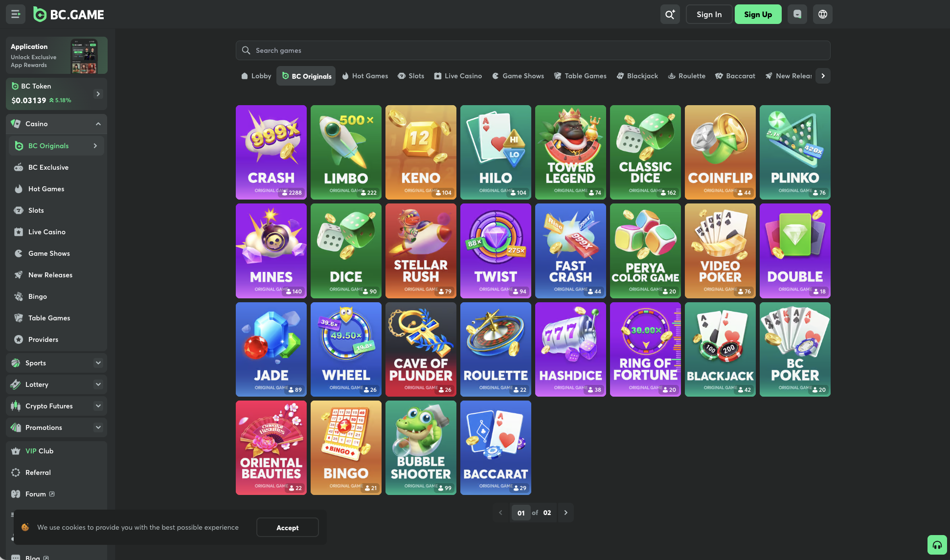950x560 pixels.
Task: Click the VIP Club crown icon
Action: [x=16, y=451]
